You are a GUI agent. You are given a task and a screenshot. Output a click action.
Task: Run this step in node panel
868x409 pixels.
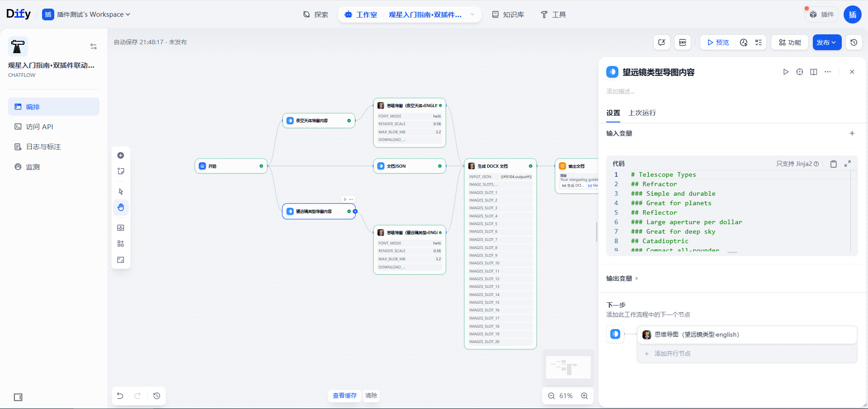coord(786,72)
